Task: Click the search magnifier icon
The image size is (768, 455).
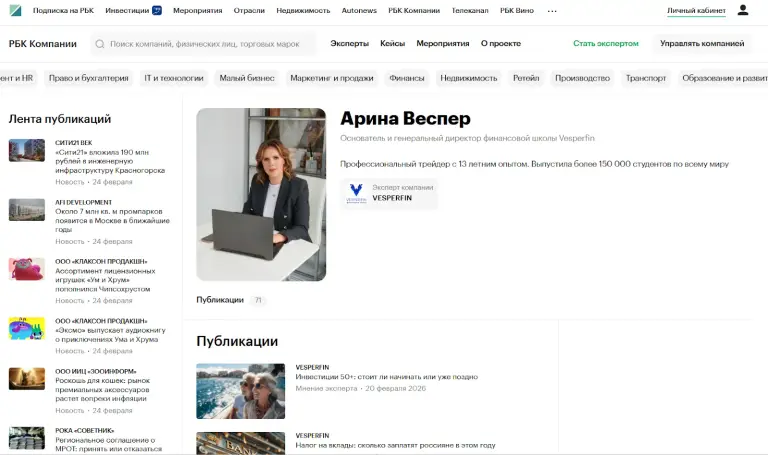Action: click(100, 44)
